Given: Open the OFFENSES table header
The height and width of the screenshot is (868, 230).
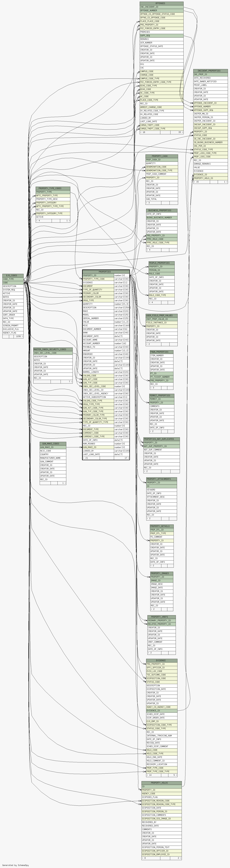Looking at the screenshot, I should tap(161, 3).
